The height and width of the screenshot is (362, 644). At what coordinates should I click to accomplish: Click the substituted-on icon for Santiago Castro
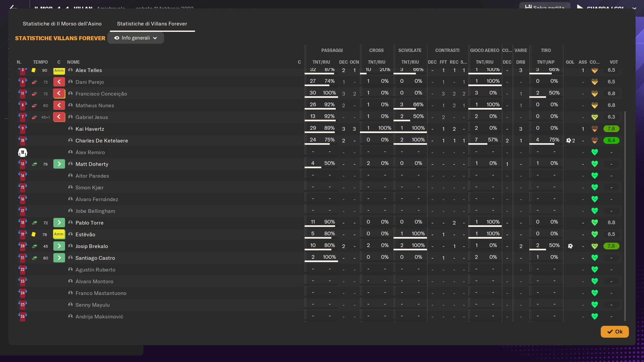click(x=59, y=258)
